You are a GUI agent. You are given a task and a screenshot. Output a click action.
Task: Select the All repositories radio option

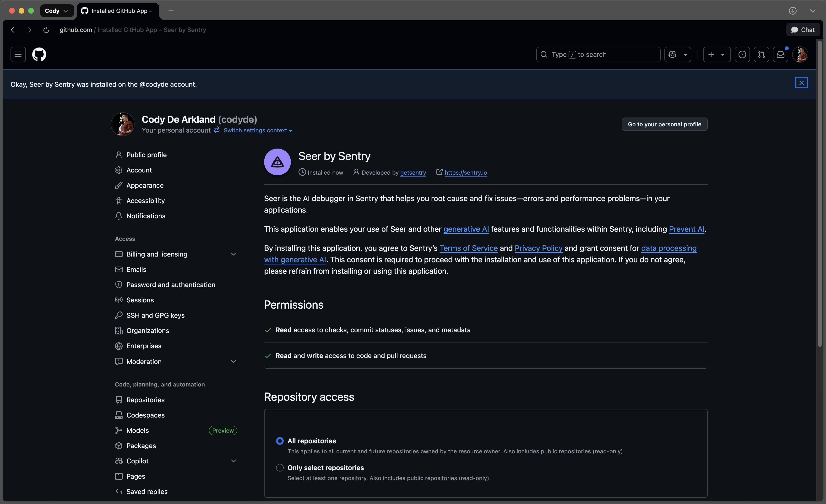pos(280,441)
